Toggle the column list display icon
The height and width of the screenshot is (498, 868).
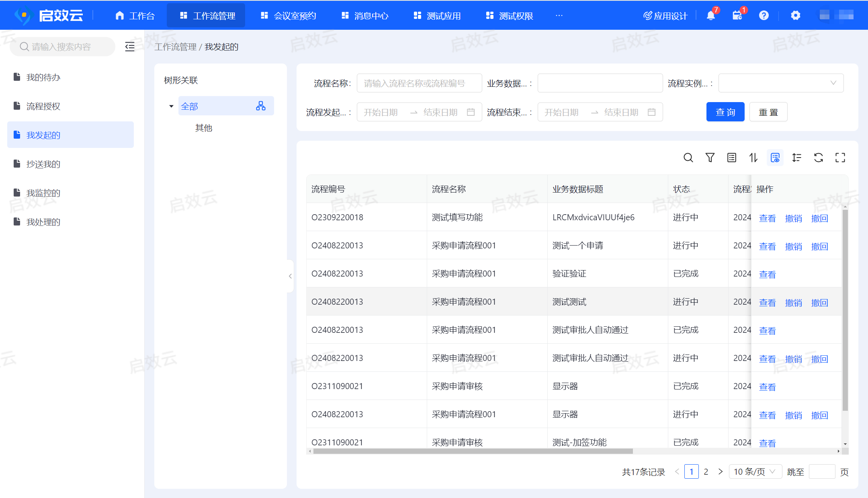click(x=731, y=158)
